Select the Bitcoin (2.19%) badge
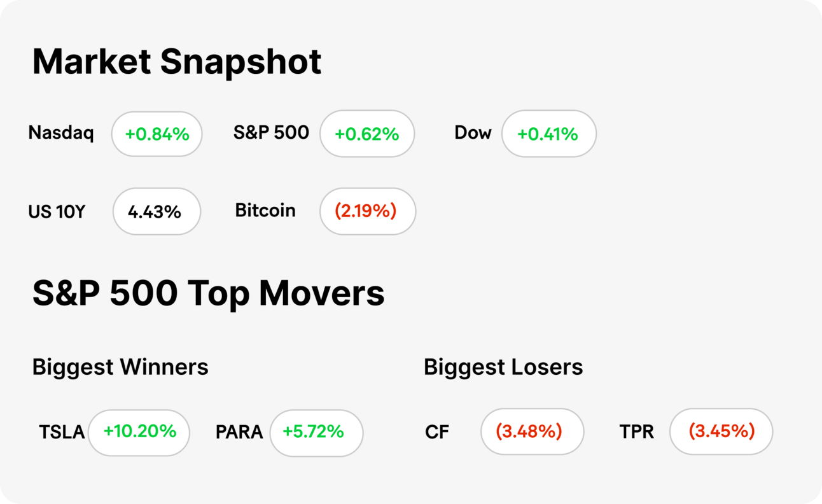 [368, 211]
